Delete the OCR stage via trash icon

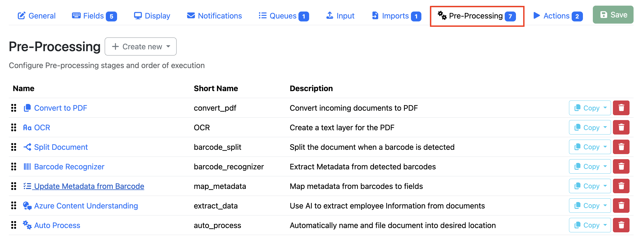(621, 128)
